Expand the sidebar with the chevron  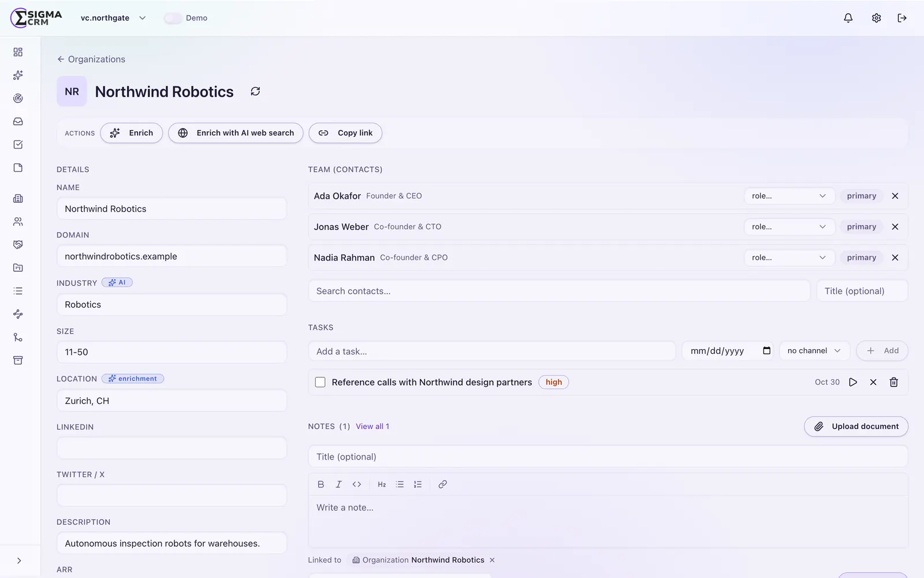pos(19,561)
